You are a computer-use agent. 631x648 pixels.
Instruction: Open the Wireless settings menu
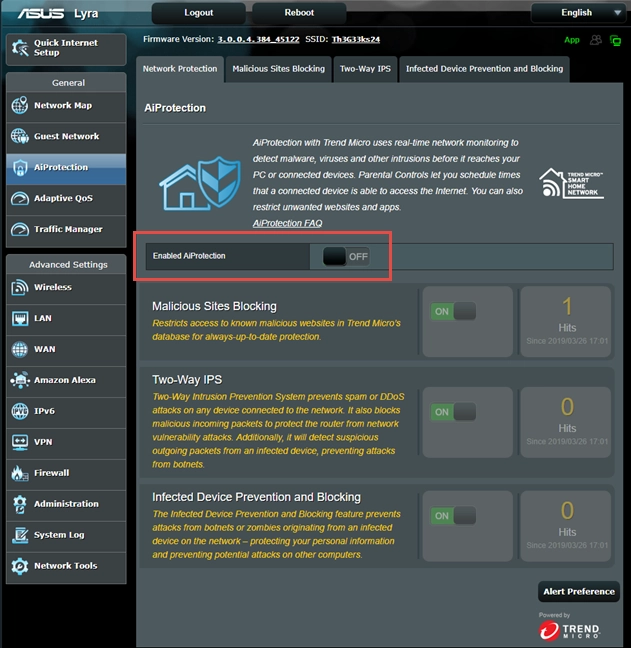(x=66, y=287)
